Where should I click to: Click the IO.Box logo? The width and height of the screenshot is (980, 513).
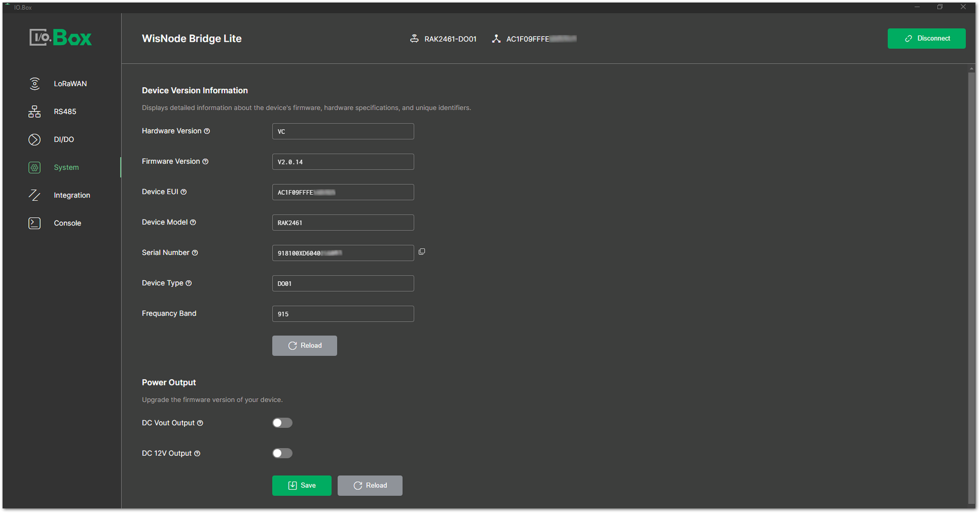point(60,37)
